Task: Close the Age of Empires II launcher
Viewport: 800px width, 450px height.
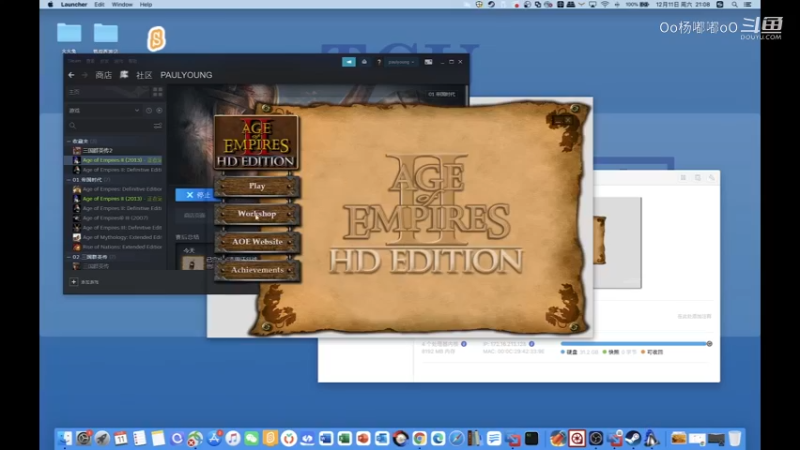Action: pyautogui.click(x=567, y=120)
